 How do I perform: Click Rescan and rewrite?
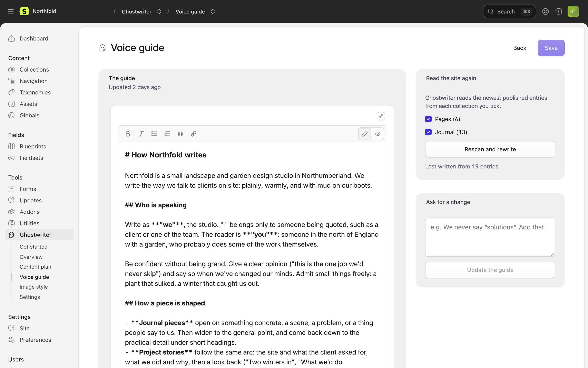point(490,149)
